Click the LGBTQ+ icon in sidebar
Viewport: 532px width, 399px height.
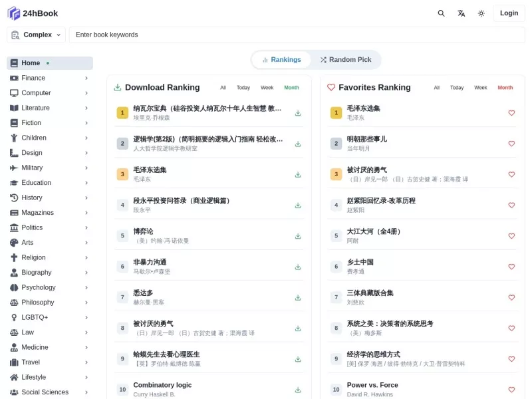14,317
